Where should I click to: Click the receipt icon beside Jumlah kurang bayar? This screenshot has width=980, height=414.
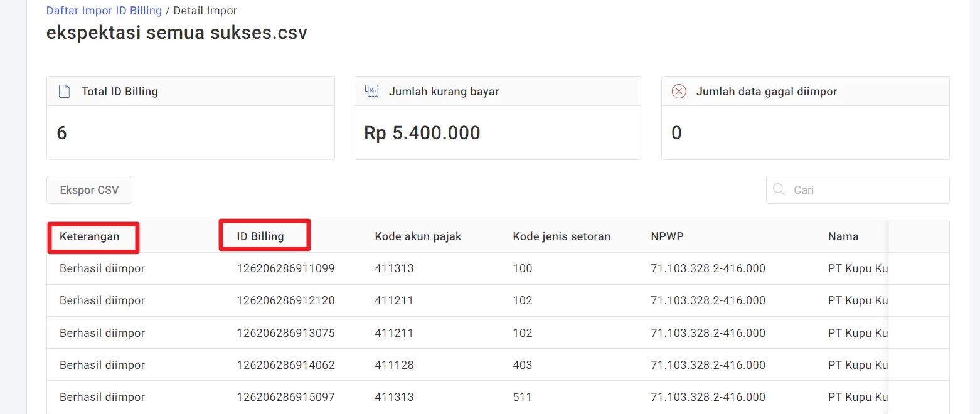click(371, 92)
